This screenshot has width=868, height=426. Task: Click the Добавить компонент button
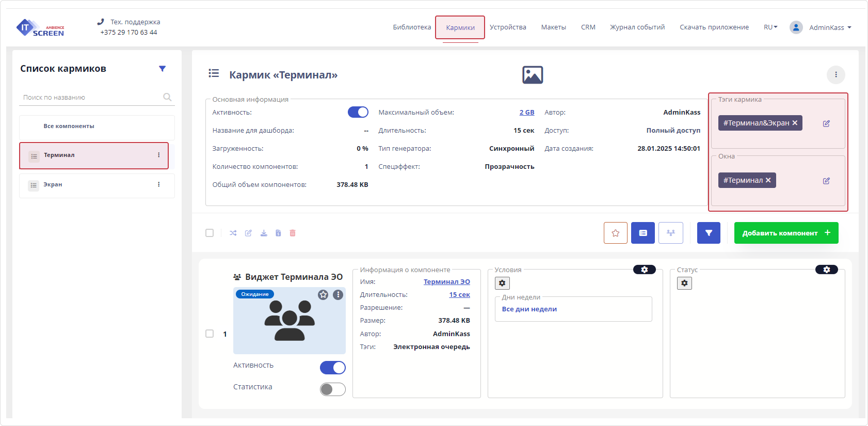(x=786, y=233)
